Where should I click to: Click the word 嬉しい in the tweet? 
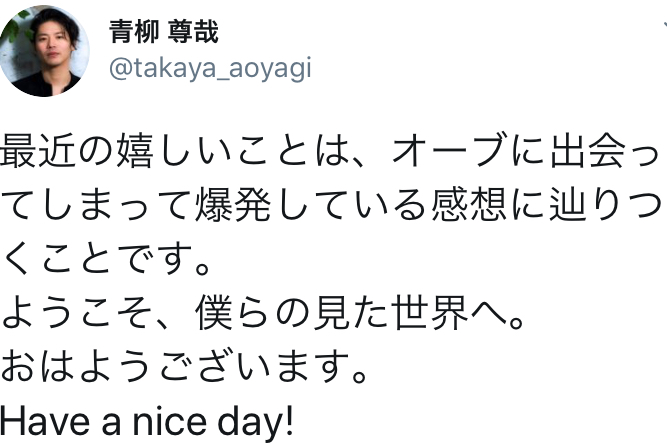click(x=177, y=149)
